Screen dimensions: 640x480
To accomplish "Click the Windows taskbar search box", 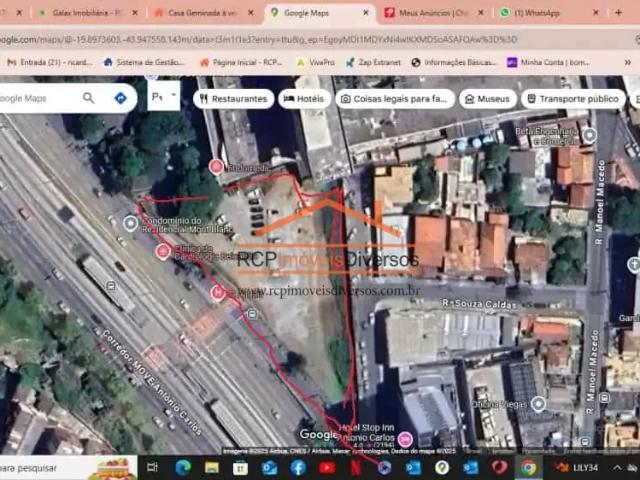I will point(69,468).
